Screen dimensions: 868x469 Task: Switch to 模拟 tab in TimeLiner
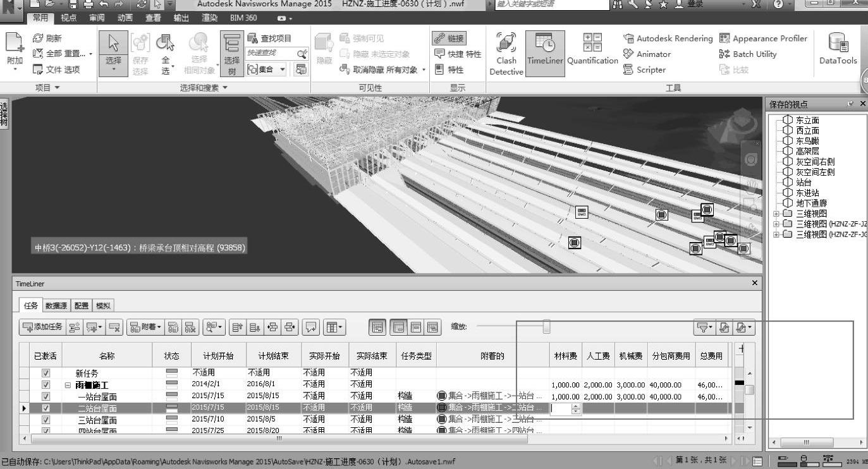tap(103, 305)
